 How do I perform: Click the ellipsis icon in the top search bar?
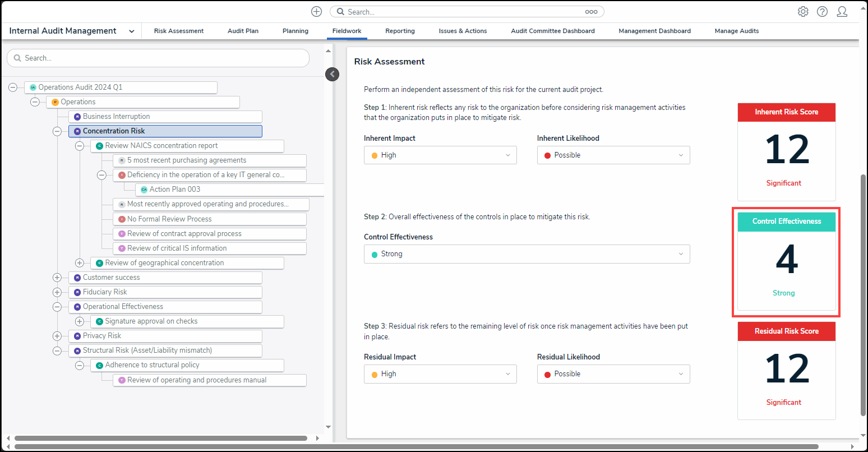tap(591, 12)
